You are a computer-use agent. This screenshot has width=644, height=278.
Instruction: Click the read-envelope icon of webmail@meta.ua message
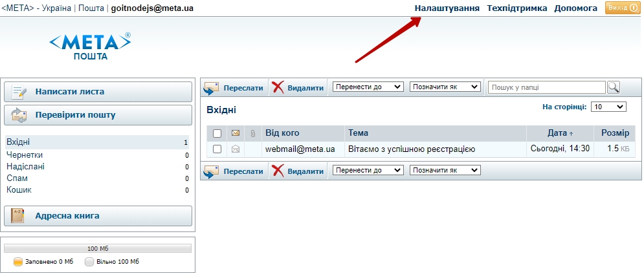click(236, 149)
